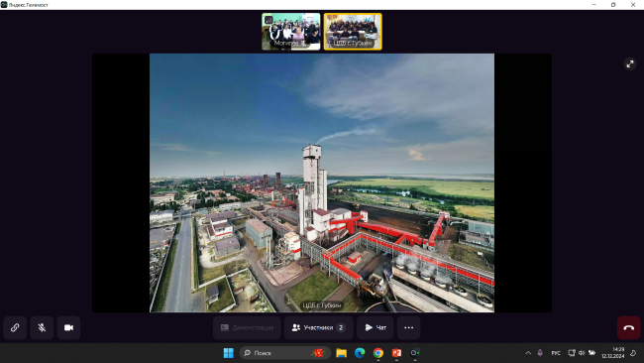This screenshot has width=644, height=363.
Task: Open PowerPoint from the taskbar
Action: tap(396, 353)
